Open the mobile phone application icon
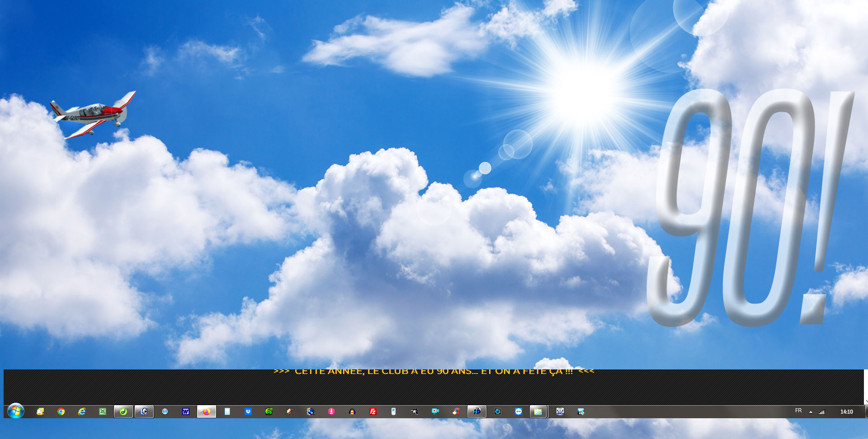Viewport: 868px width, 439px height. [x=394, y=411]
